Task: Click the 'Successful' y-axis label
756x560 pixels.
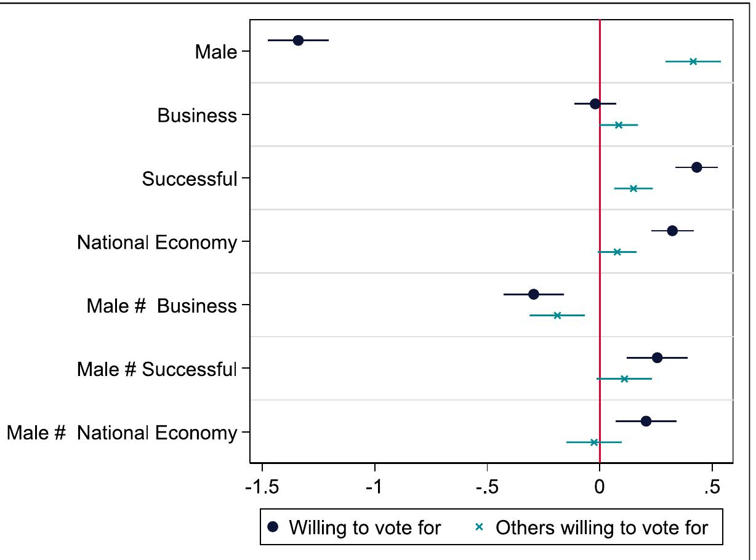Action: pyautogui.click(x=189, y=179)
